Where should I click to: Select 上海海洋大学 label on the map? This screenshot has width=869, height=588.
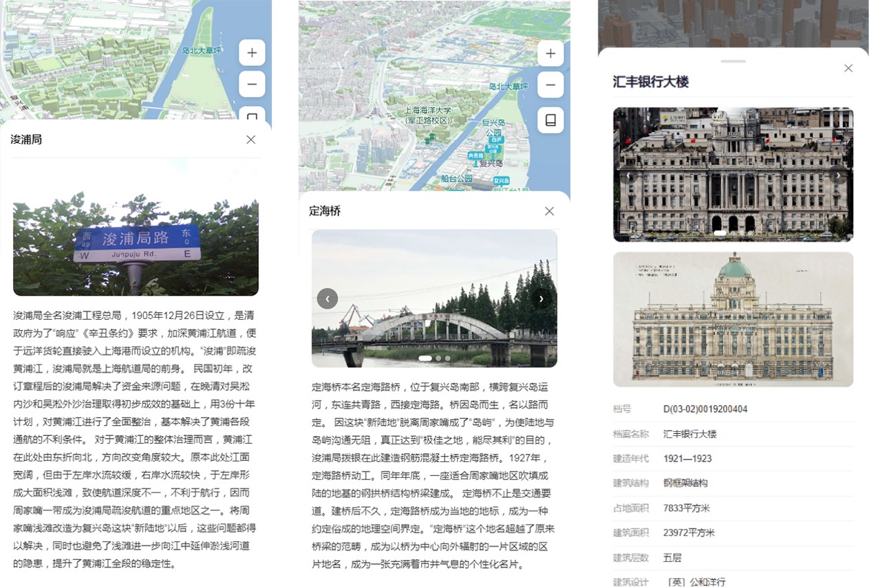pos(427,115)
